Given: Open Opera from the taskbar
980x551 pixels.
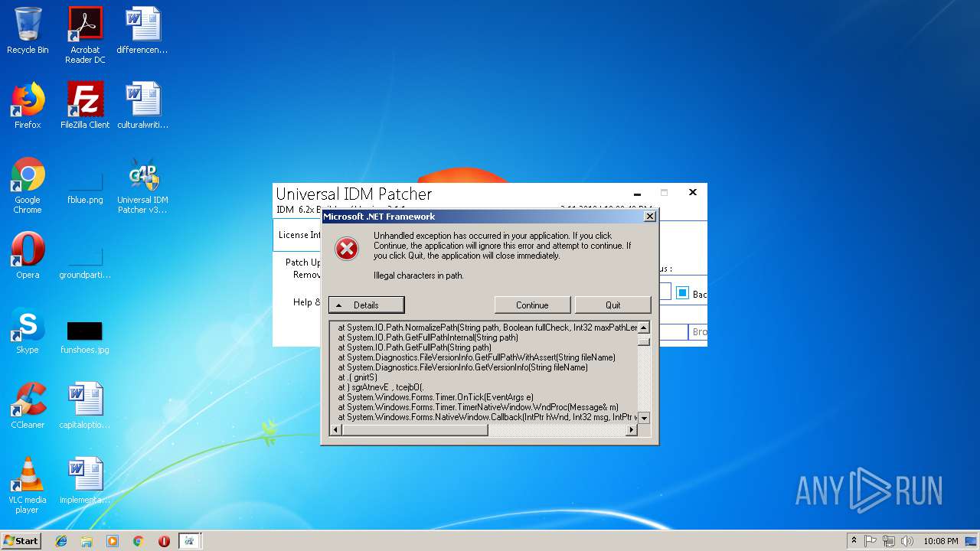Looking at the screenshot, I should pyautogui.click(x=164, y=541).
